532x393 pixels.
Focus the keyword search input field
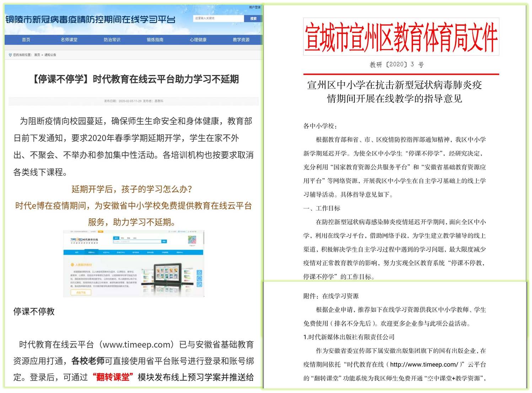point(219,18)
